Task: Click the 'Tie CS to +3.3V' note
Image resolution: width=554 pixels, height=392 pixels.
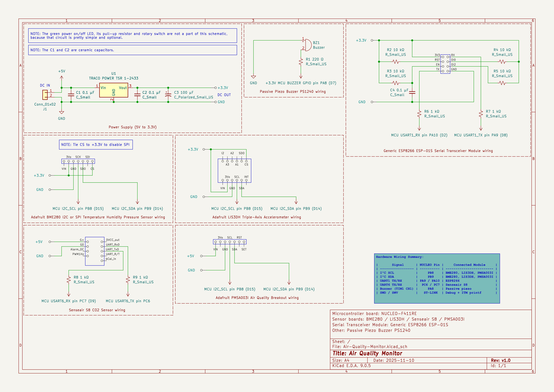Action: coord(96,145)
